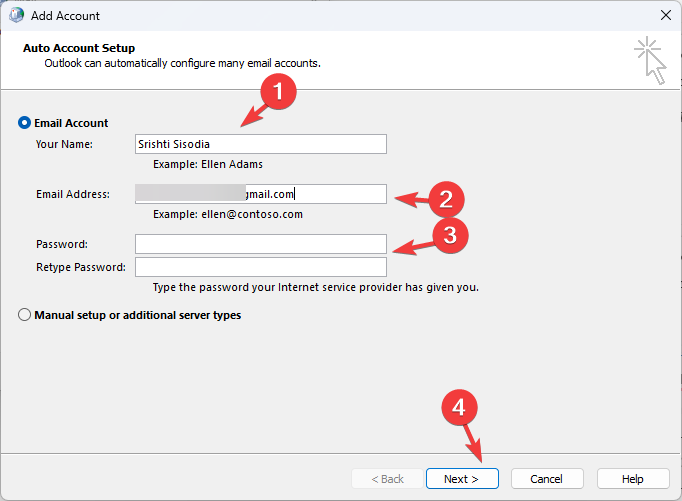This screenshot has width=682, height=501.
Task: Click the red number 2 annotation badge
Action: [x=445, y=198]
